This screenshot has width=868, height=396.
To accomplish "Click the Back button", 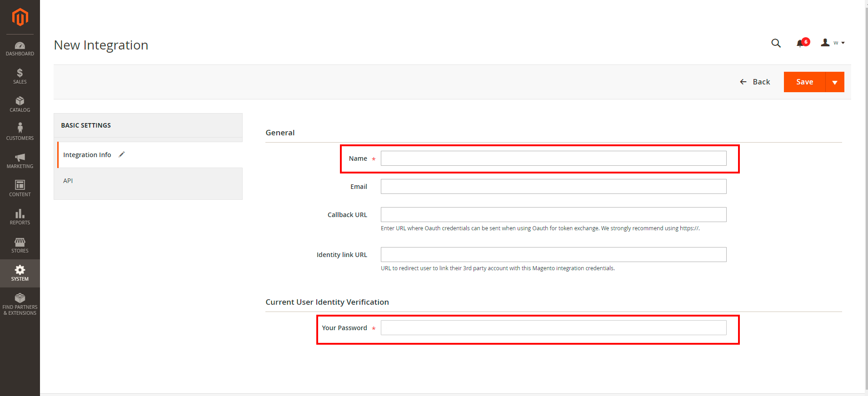I will tap(755, 82).
